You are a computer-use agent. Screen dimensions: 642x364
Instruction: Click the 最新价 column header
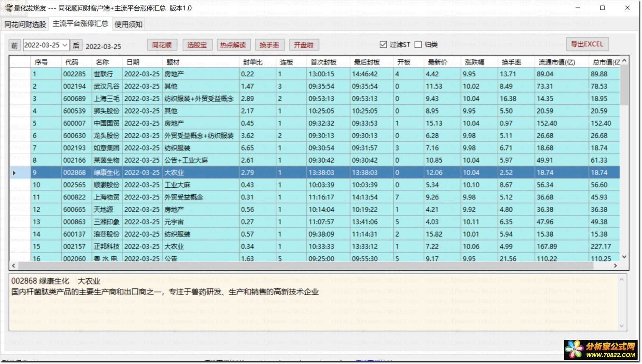[442, 62]
